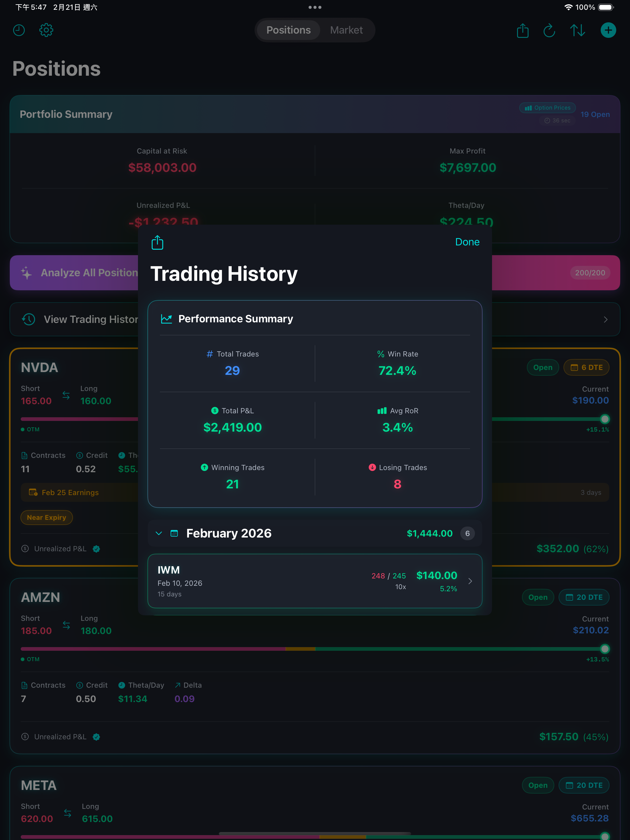Screen dimensions: 630x840
Task: Tap the Avg RoR bar chart icon
Action: pyautogui.click(x=382, y=411)
